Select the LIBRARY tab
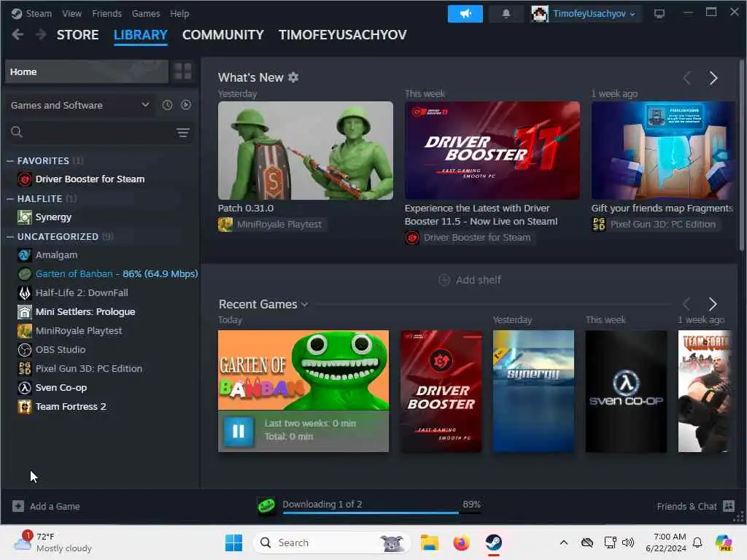Screen dimensions: 747x560 click(x=141, y=35)
